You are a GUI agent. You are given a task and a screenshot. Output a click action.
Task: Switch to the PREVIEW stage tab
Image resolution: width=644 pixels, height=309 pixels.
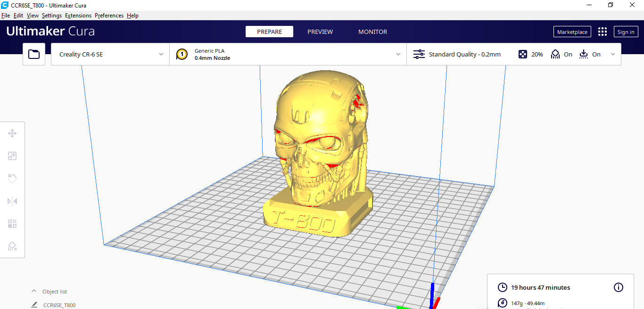(x=320, y=32)
